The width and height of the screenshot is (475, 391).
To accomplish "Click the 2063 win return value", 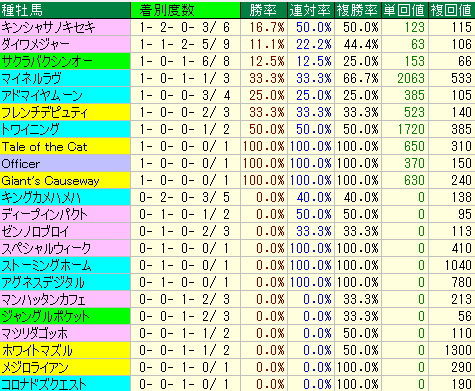I will (x=405, y=78).
